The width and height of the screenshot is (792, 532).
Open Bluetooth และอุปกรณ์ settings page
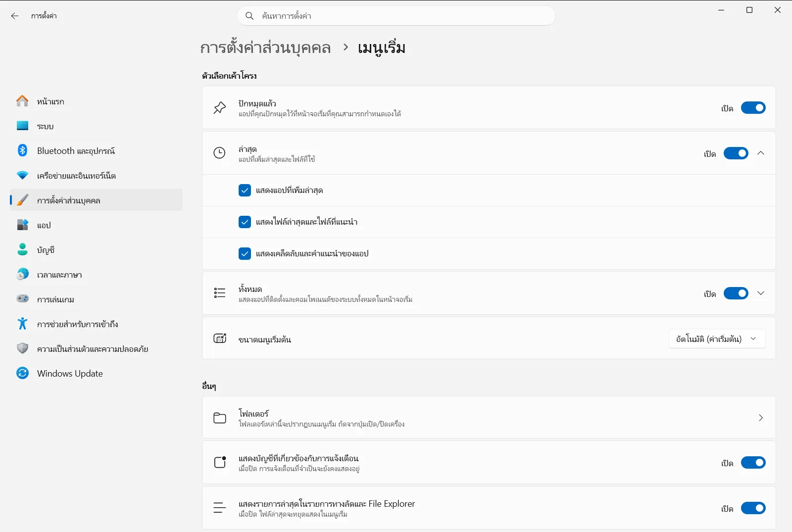click(96, 150)
